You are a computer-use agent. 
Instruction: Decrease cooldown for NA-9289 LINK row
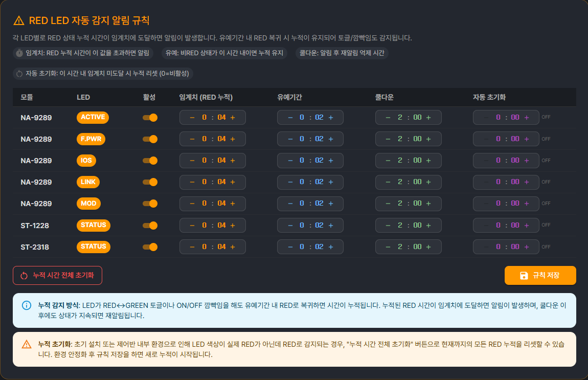tap(388, 182)
